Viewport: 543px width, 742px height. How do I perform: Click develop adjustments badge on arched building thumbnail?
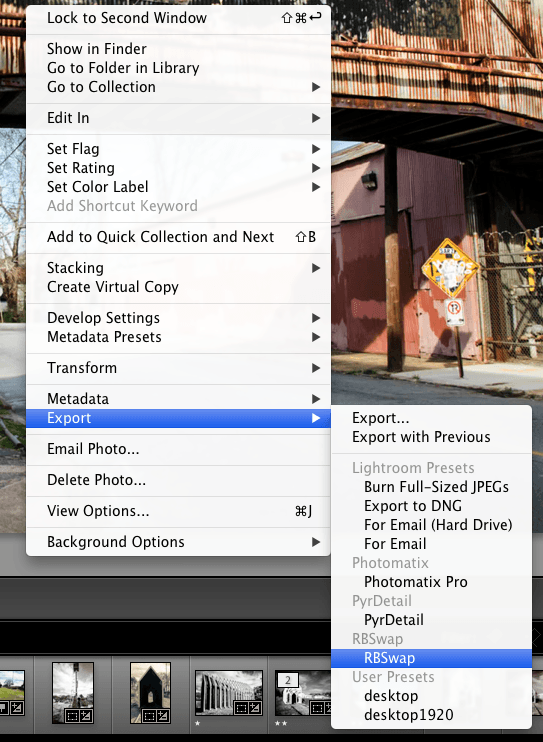254,708
